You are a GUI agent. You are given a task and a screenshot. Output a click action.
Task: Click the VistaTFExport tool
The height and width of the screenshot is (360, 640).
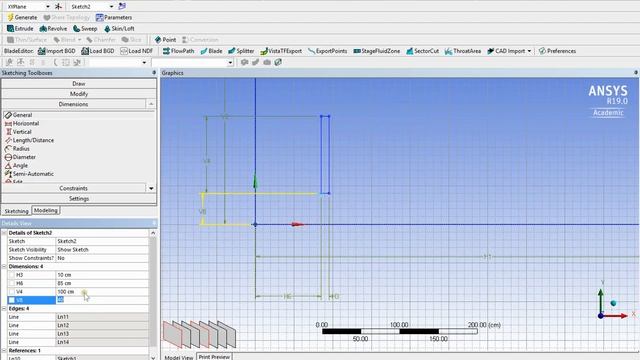pos(281,51)
